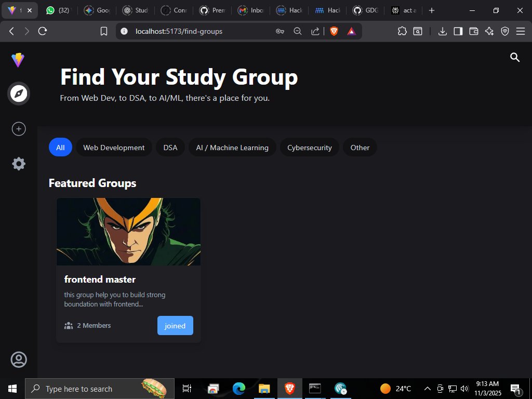Click the password key icon in address bar
532x399 pixels.
pos(280,31)
